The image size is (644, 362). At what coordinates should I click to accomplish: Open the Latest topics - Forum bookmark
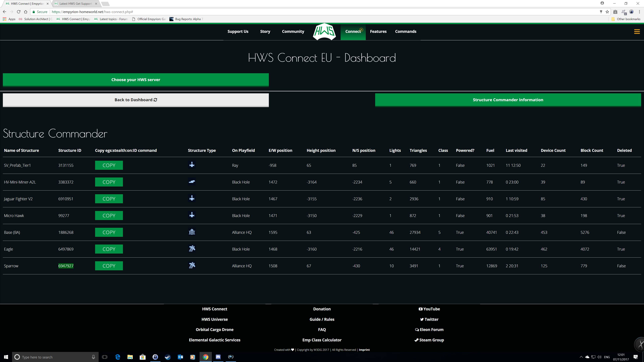point(111,19)
